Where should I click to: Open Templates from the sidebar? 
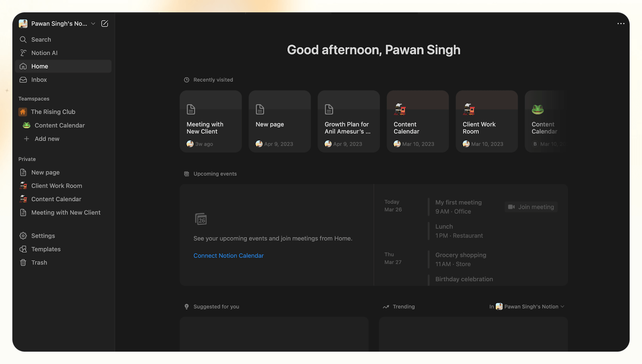(63, 249)
